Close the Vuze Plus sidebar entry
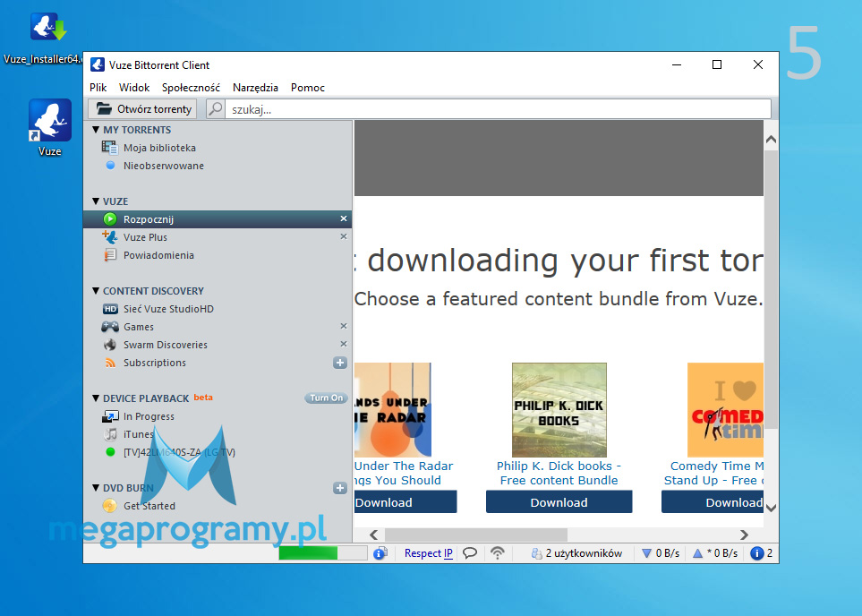 (x=344, y=237)
